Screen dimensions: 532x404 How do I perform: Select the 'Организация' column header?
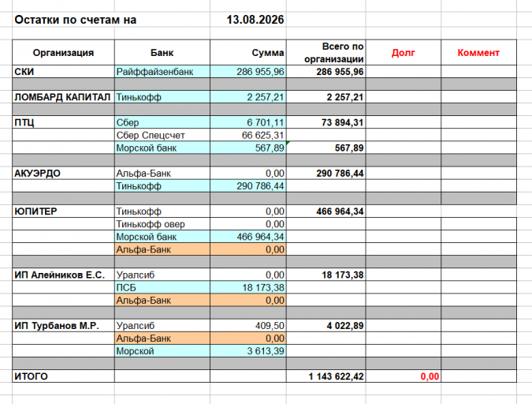pyautogui.click(x=64, y=53)
